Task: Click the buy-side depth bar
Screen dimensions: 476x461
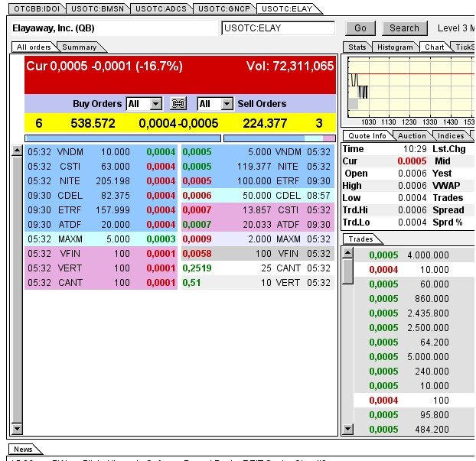Action: 122,138
